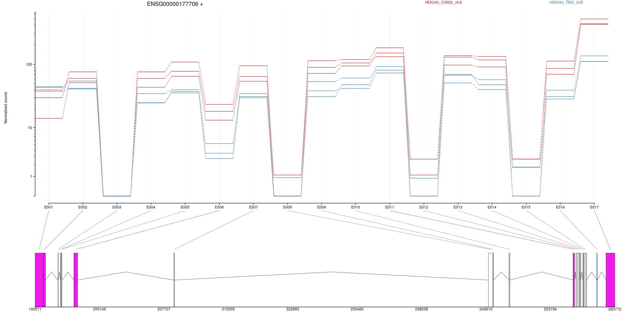This screenshot has height=322, width=644.
Task: Click genomic coordinate 230460
Action: click(x=357, y=309)
